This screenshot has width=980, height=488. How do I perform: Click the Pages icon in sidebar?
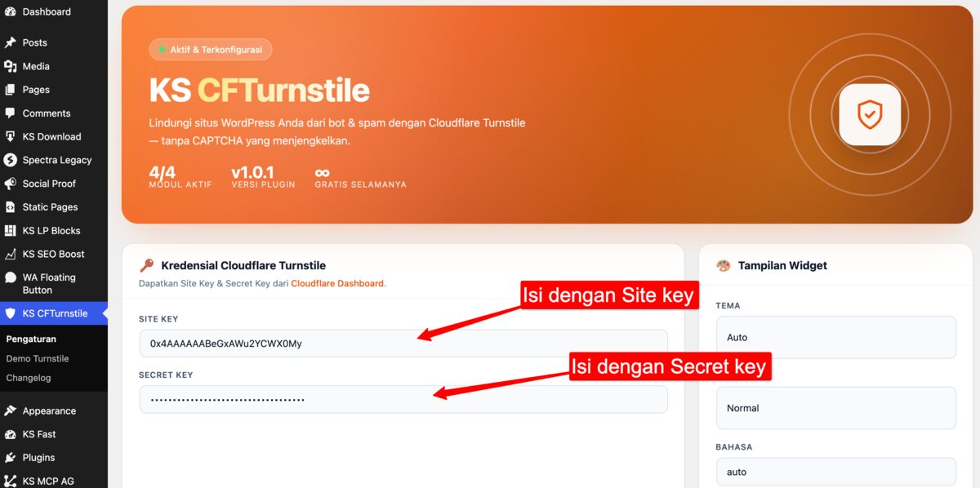(x=10, y=90)
